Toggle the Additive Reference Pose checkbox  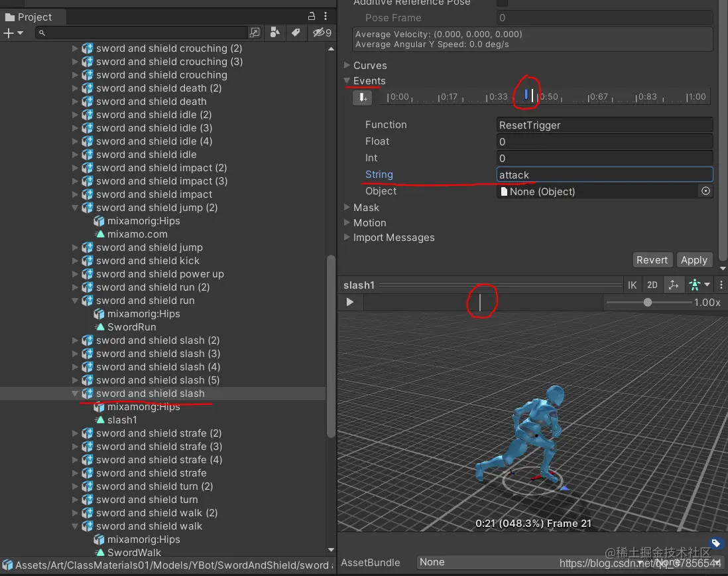tap(503, 3)
